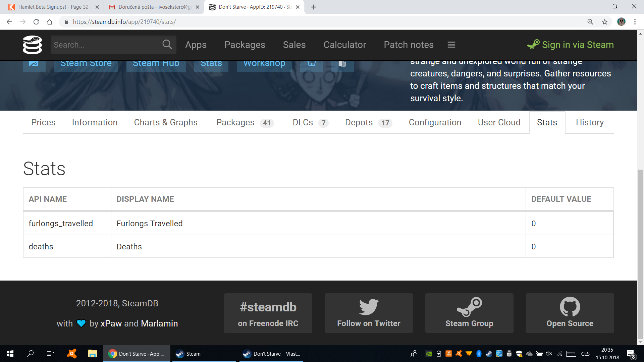Click the GitHub Open Source icon
This screenshot has height=362, width=644.
(x=570, y=307)
